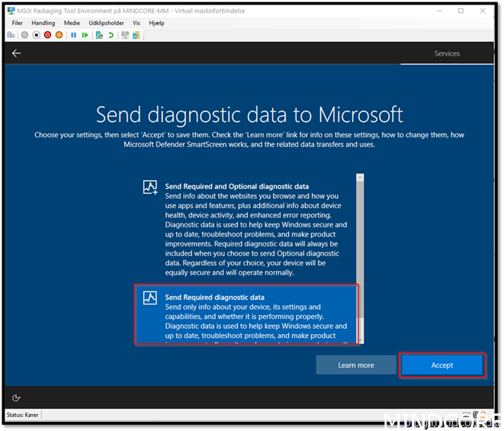Open the Ease of Access icon
The image size is (504, 431).
16,397
